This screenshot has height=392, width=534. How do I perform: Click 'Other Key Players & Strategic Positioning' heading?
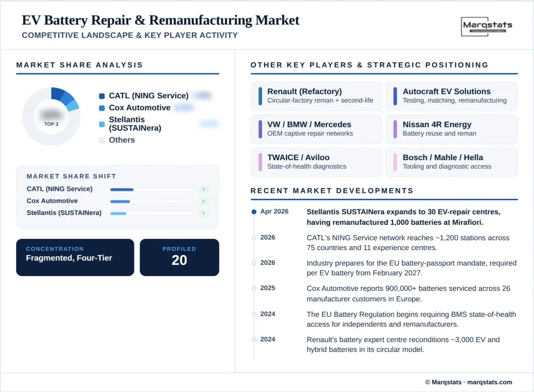(369, 65)
